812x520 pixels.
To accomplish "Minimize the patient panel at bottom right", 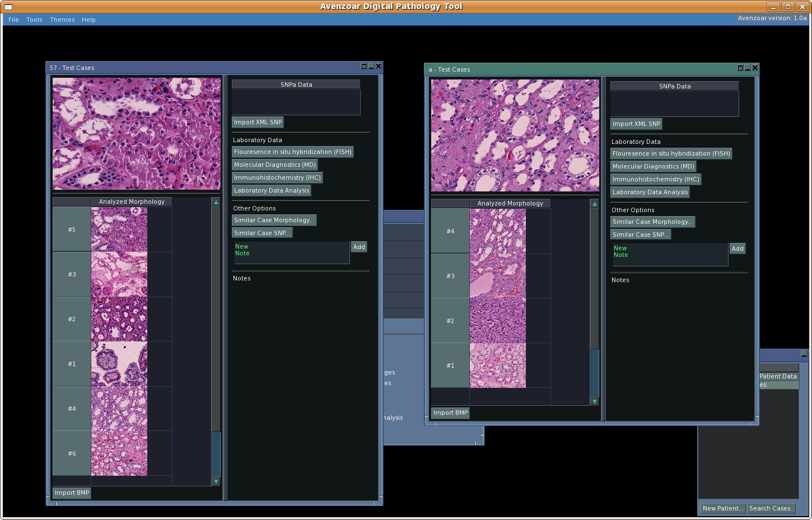I will click(x=804, y=354).
